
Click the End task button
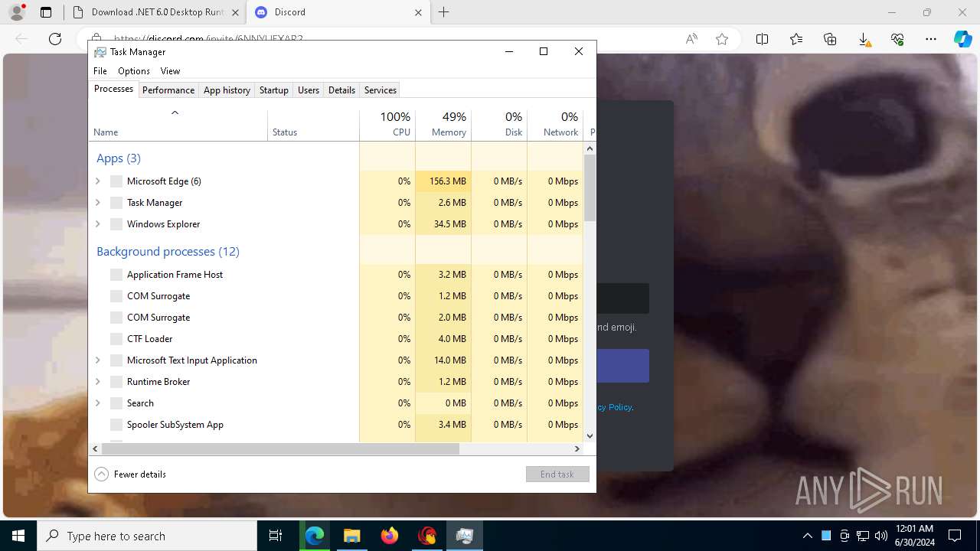[557, 474]
